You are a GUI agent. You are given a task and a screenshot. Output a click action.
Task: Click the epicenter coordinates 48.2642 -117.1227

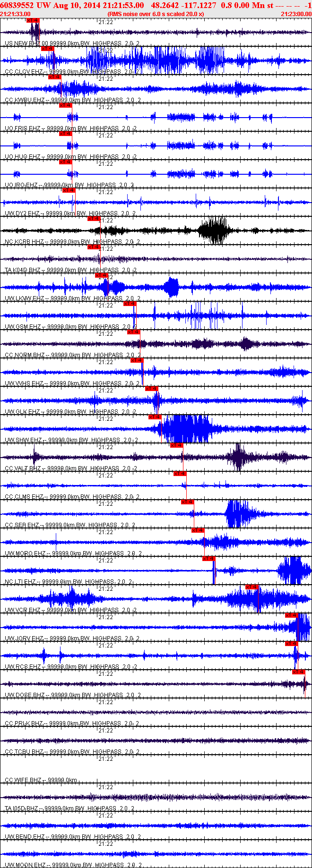183,5
